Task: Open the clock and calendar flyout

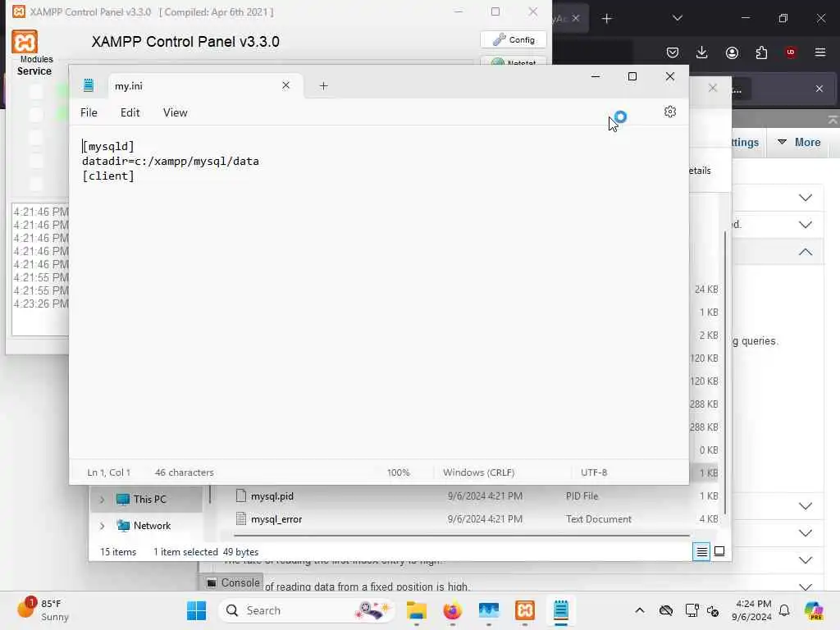Action: coord(753,610)
